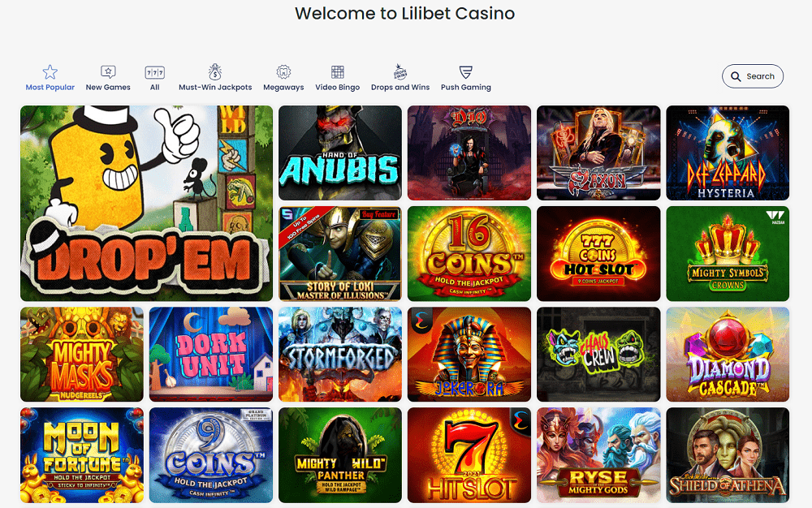Image resolution: width=812 pixels, height=508 pixels.
Task: Open the Drop'Em featured game
Action: point(146,204)
